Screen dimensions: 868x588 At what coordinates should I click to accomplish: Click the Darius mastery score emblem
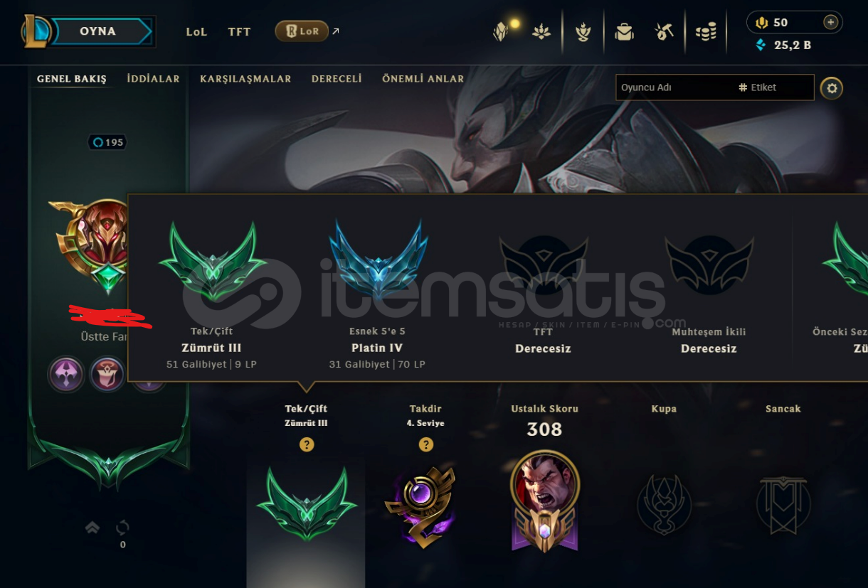coord(545,501)
